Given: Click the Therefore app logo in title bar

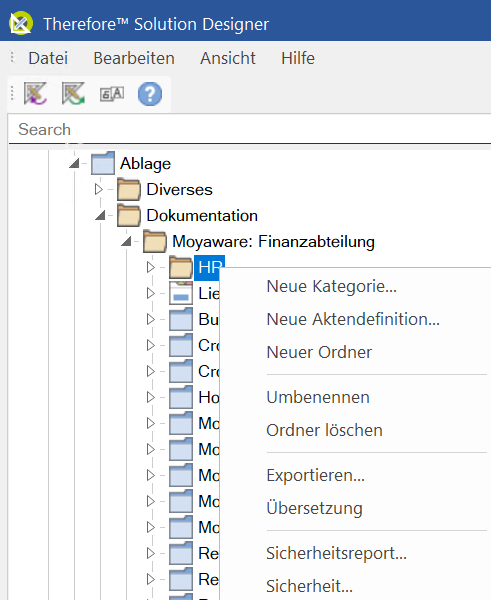Looking at the screenshot, I should 21,23.
